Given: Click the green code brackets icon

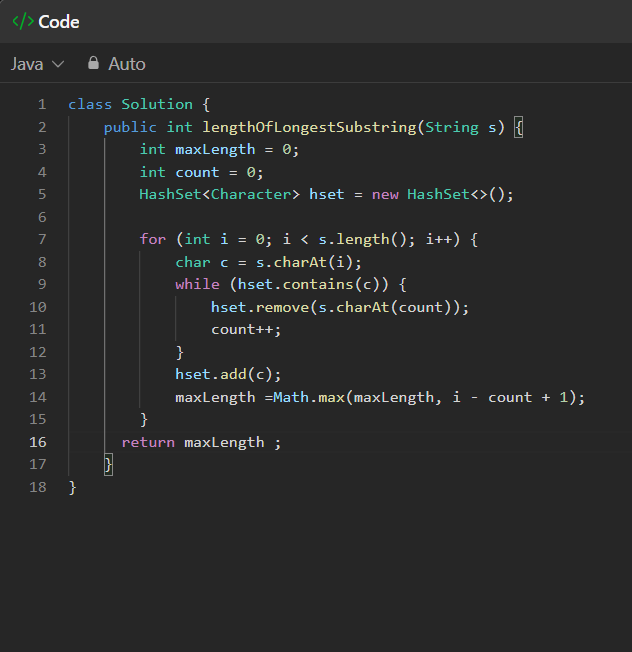Looking at the screenshot, I should point(23,22).
